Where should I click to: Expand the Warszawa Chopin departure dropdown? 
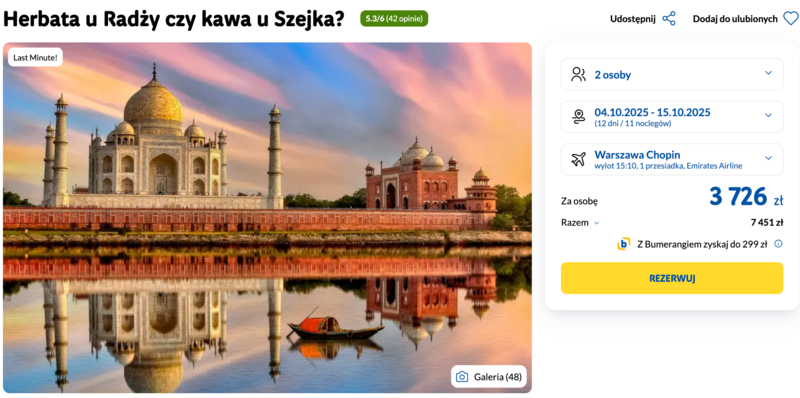click(672, 159)
